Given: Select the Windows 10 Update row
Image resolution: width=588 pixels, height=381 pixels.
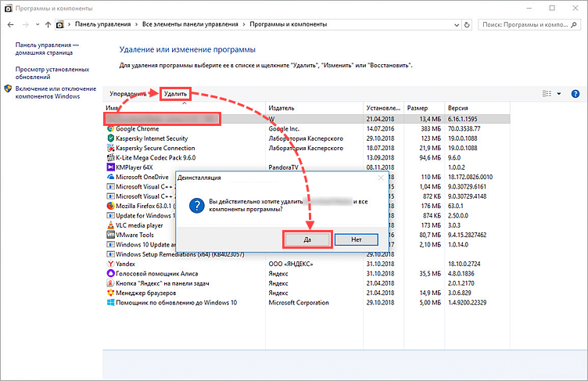Looking at the screenshot, I should tap(141, 245).
